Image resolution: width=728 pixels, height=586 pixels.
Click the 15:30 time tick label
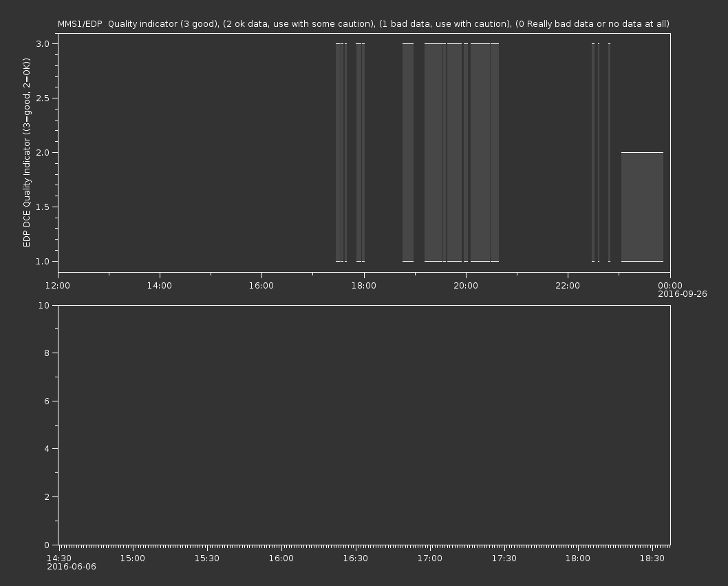pos(207,558)
